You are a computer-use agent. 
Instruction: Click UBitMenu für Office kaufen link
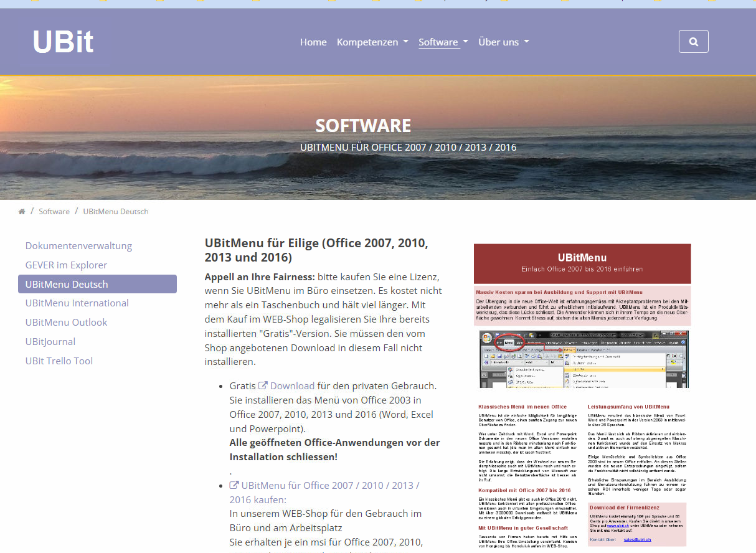click(324, 492)
